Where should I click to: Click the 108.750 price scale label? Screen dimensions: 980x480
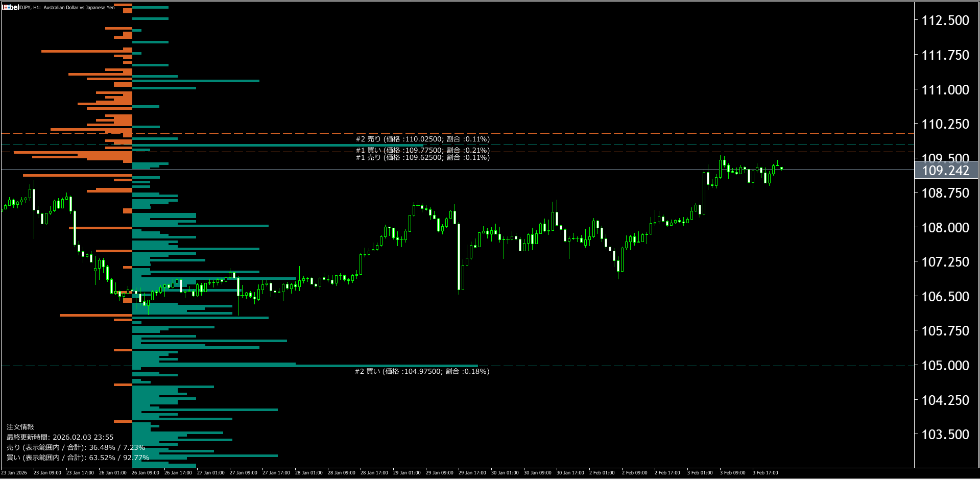pos(945,193)
